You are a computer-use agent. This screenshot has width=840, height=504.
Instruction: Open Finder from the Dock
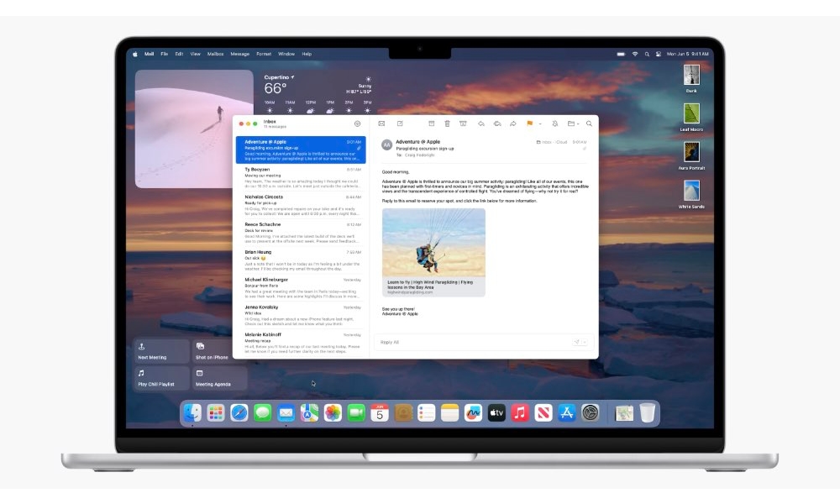(x=192, y=413)
